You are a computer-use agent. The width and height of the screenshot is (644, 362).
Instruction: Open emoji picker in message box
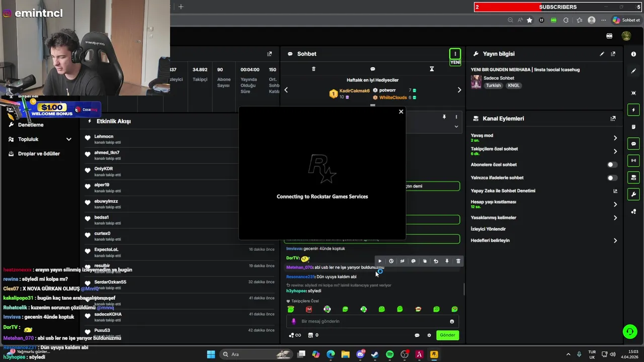(452, 321)
